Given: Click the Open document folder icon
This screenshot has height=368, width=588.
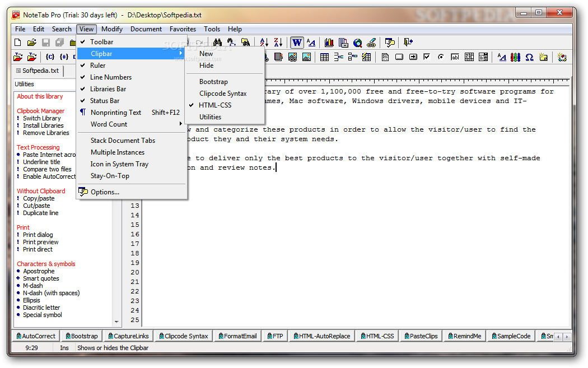Looking at the screenshot, I should tap(32, 43).
